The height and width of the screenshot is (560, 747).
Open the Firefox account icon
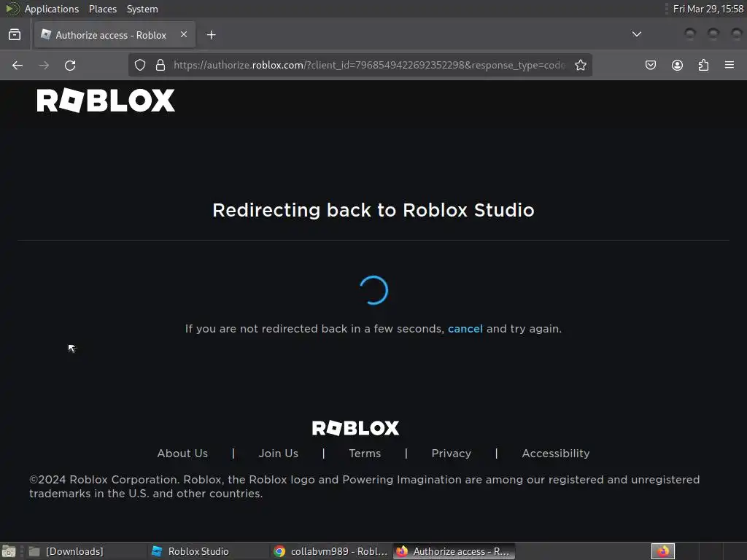(677, 65)
